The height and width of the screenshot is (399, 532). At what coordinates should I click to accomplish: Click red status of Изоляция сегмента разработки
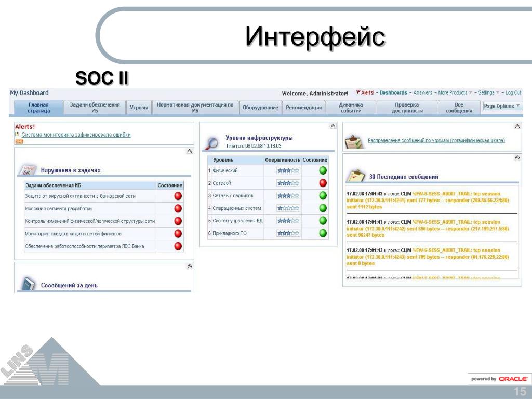point(178,208)
